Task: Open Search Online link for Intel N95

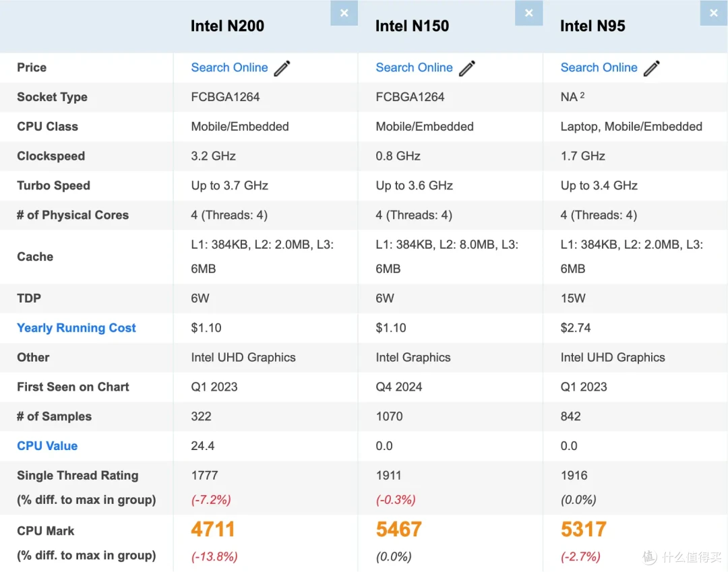Action: pos(599,68)
